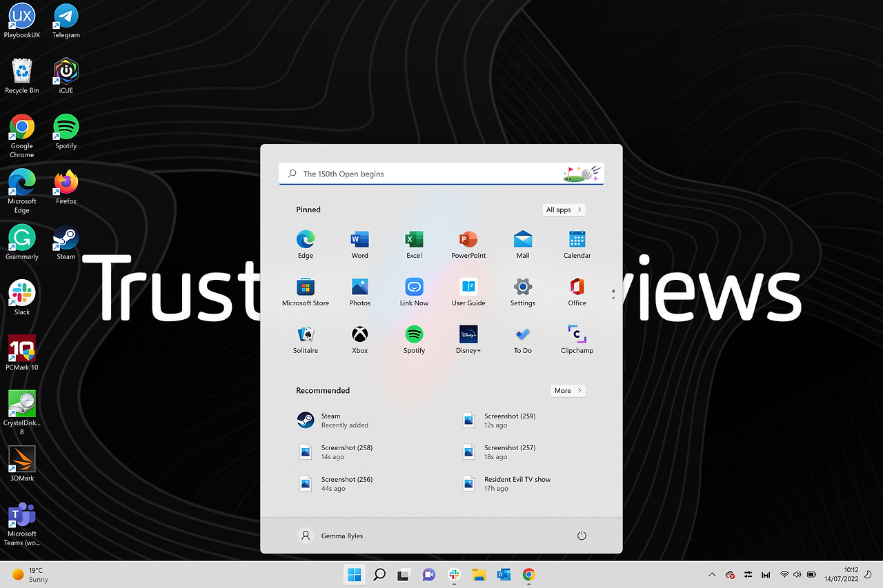Image resolution: width=883 pixels, height=588 pixels.
Task: Open the pinned Mail app
Action: pos(523,244)
